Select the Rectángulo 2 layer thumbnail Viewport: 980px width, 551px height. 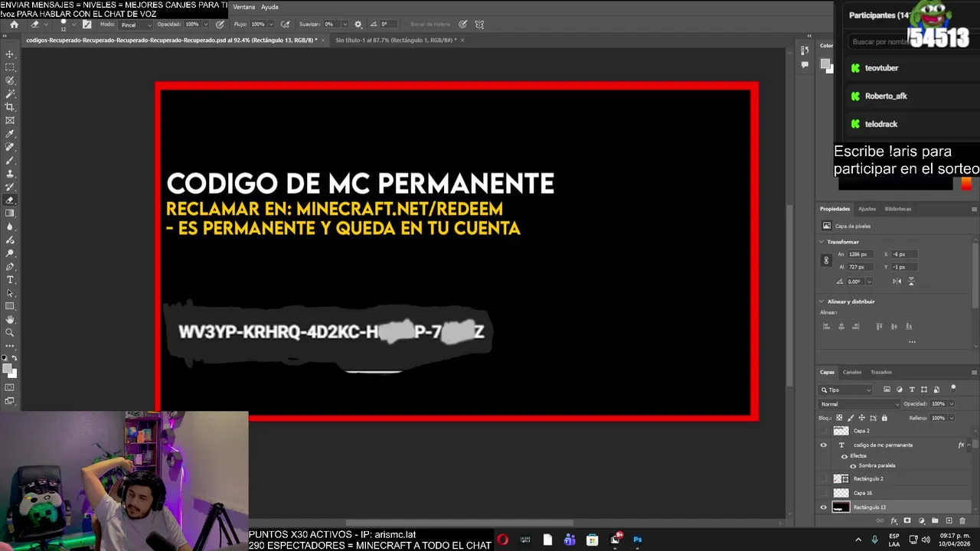coord(841,478)
